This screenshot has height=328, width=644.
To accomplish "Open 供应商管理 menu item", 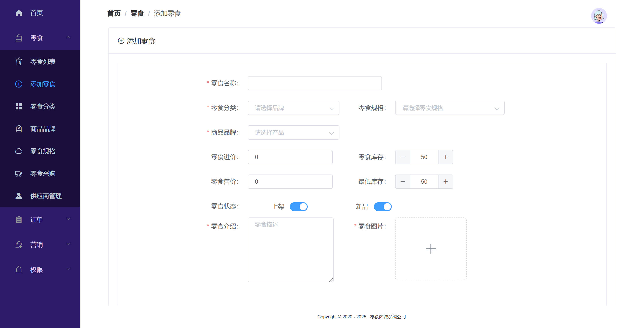I will point(40,196).
